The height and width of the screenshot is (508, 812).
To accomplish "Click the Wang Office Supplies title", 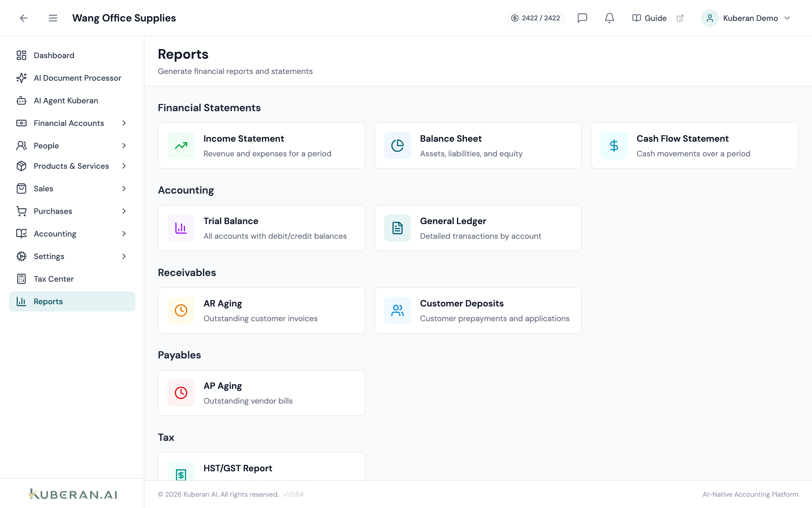I will click(124, 18).
